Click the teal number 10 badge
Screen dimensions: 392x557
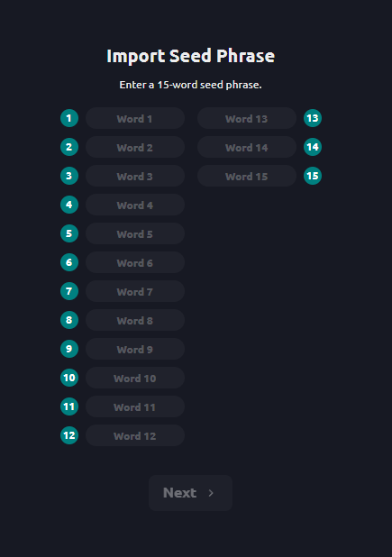[69, 378]
